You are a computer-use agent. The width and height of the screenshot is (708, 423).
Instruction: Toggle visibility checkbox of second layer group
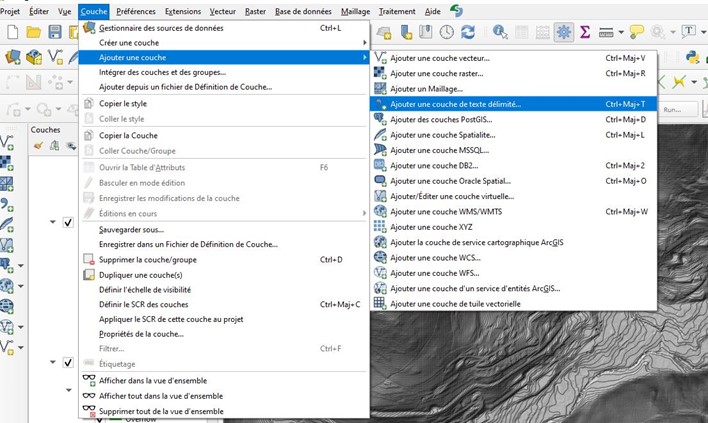pos(68,363)
